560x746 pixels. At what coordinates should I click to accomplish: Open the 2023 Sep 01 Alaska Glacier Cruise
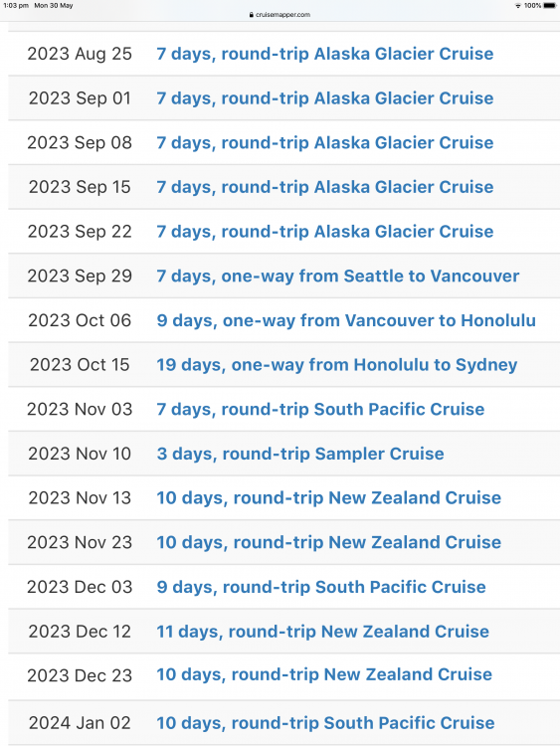pyautogui.click(x=325, y=98)
